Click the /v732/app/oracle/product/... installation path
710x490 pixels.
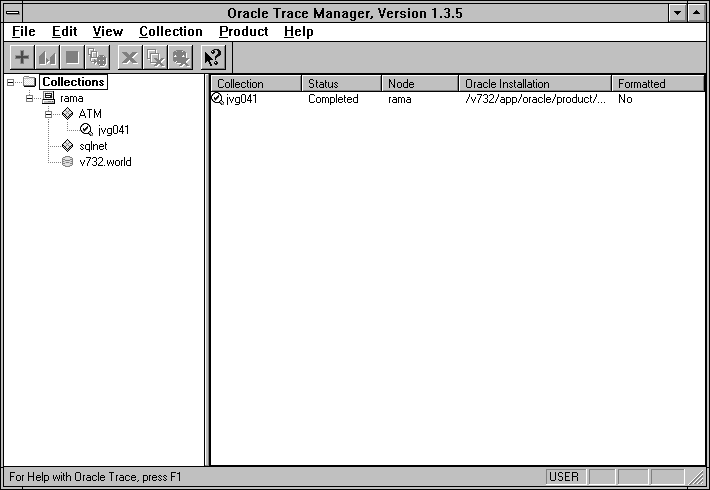[535, 99]
